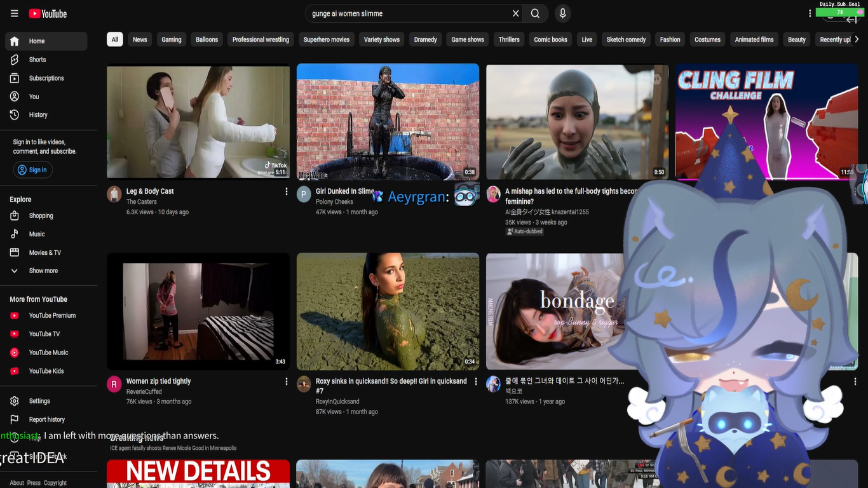Viewport: 868px width, 488px height.
Task: Open the top-right settings dots menu
Action: point(810,13)
